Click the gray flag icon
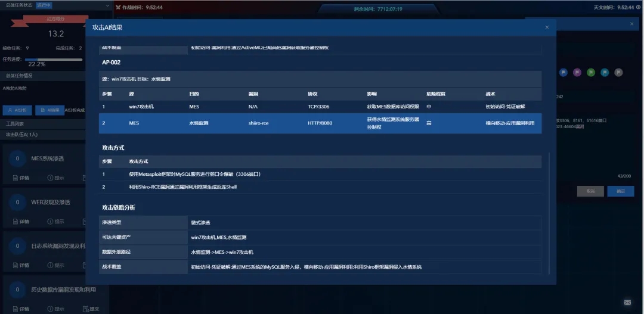Screen dimensions: 644x314 point(618,72)
